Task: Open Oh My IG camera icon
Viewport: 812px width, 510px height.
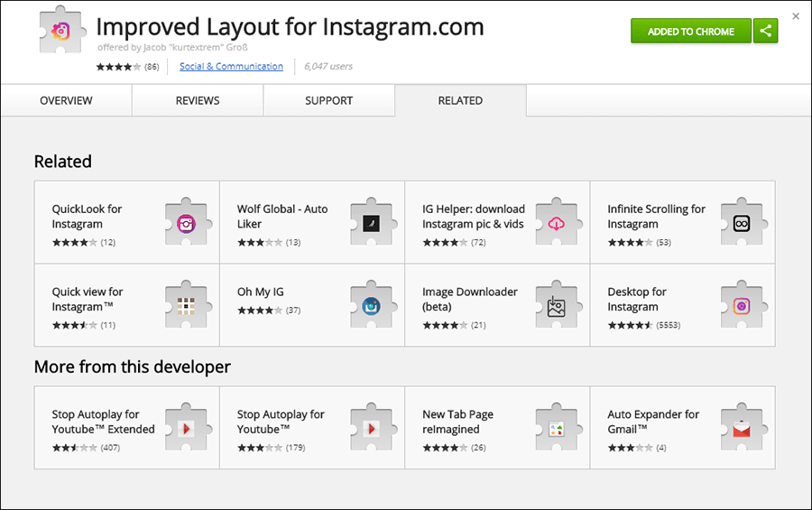Action: coord(373,306)
